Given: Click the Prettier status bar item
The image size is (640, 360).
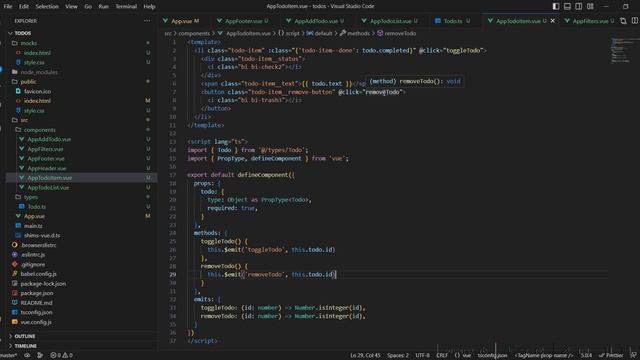Looking at the screenshot, I should tap(611, 356).
